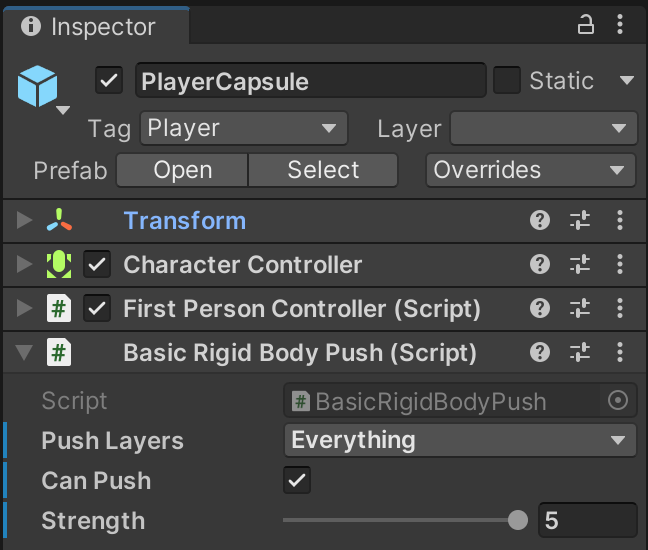Click Basic Rigid Body Push presets icon
This screenshot has width=648, height=550.
pyautogui.click(x=580, y=353)
